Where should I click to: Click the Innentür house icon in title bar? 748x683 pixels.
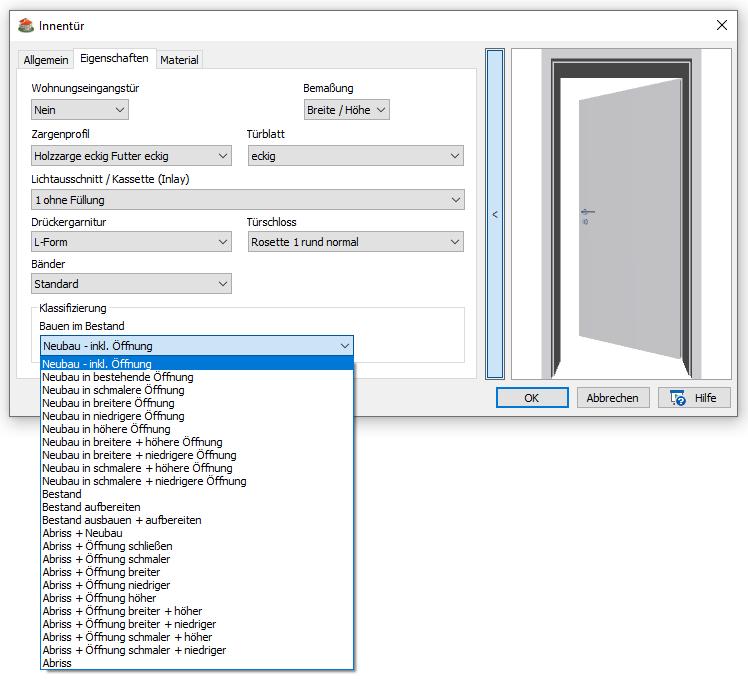(26, 25)
